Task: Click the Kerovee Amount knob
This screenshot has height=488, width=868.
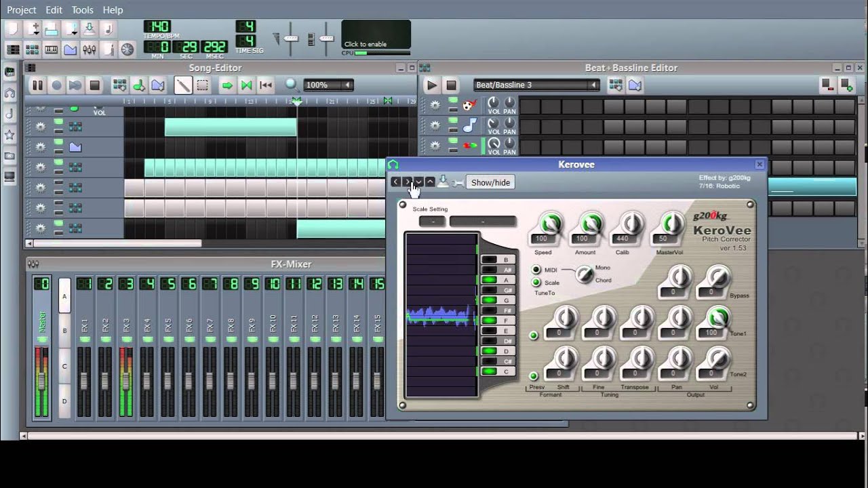Action: pyautogui.click(x=591, y=224)
